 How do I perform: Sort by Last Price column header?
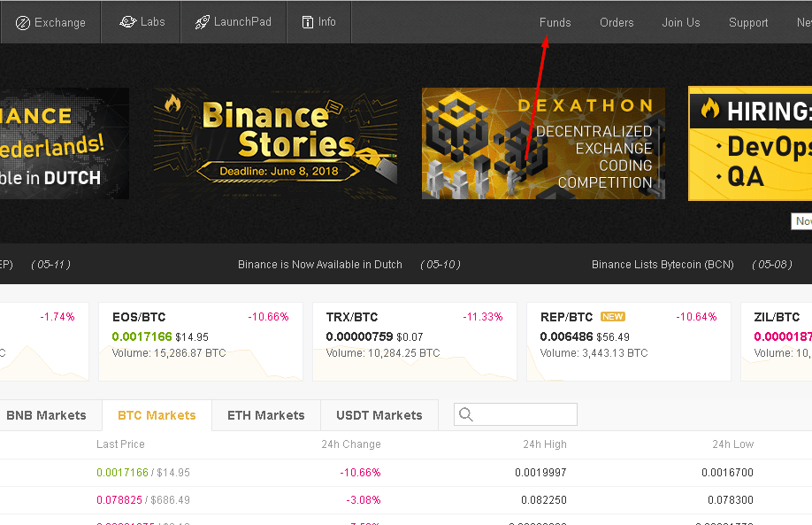[120, 444]
